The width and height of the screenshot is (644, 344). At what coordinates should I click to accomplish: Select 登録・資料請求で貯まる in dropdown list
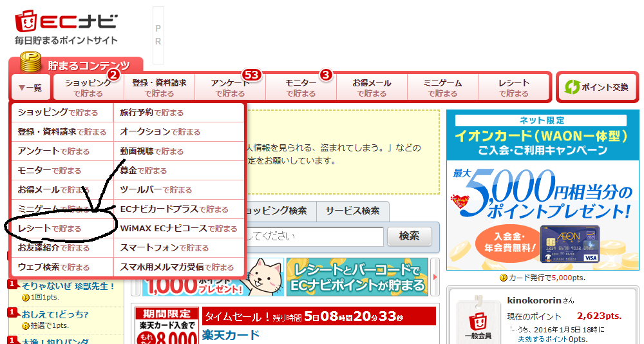coord(62,132)
